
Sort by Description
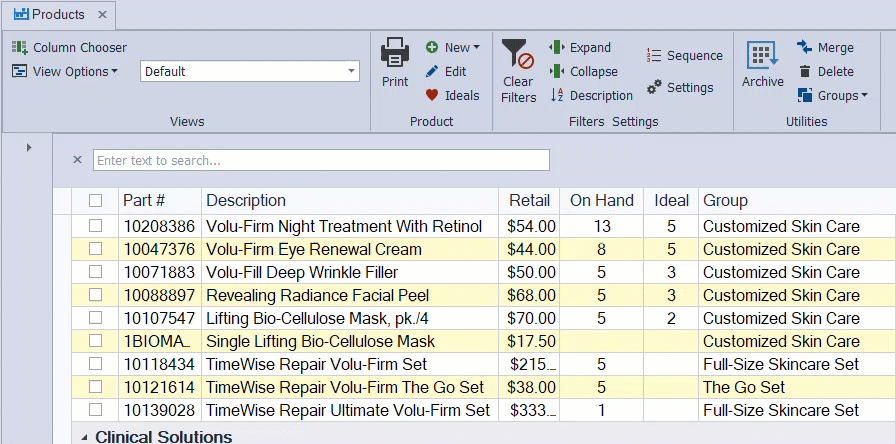pyautogui.click(x=591, y=95)
